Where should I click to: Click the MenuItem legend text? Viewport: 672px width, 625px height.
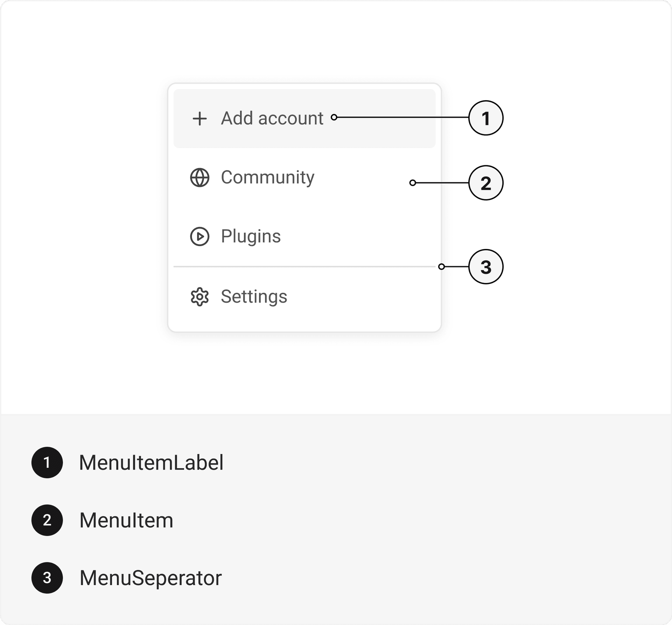tap(126, 520)
